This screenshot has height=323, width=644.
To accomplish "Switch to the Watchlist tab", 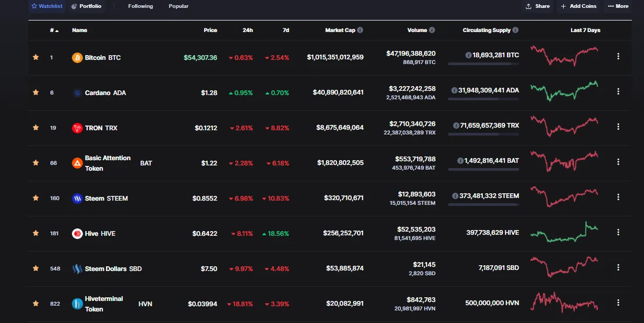I will click(47, 6).
